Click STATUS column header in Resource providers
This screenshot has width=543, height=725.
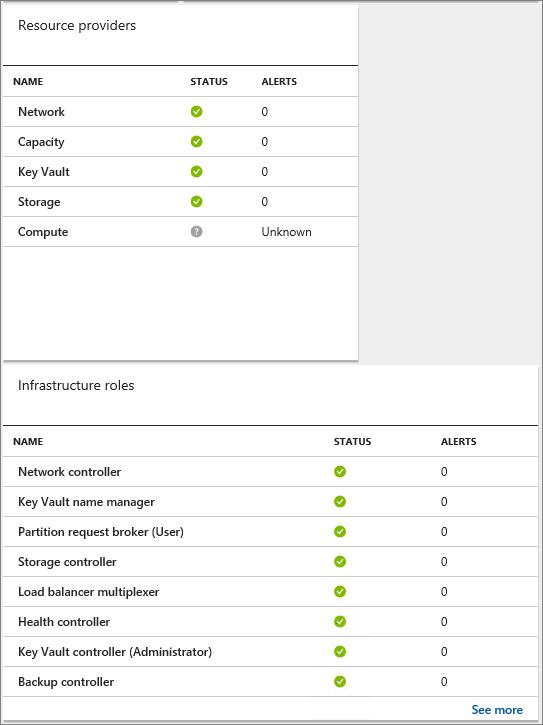pos(209,81)
